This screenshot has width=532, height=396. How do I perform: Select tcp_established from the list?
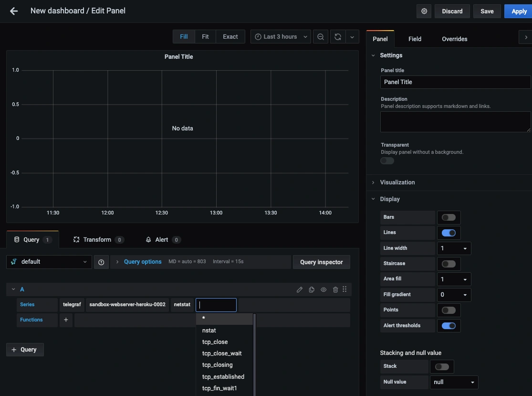(x=224, y=377)
